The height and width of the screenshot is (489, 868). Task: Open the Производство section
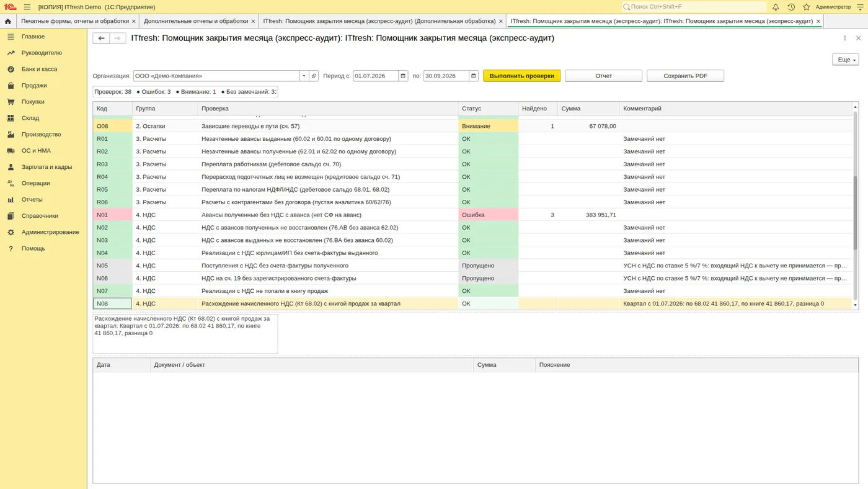tap(41, 134)
